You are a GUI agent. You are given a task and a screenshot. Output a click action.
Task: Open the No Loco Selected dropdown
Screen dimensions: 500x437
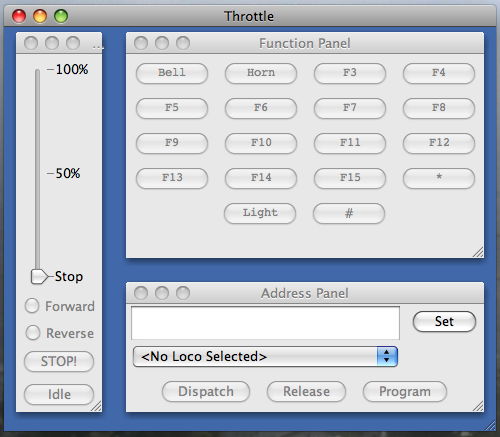265,356
